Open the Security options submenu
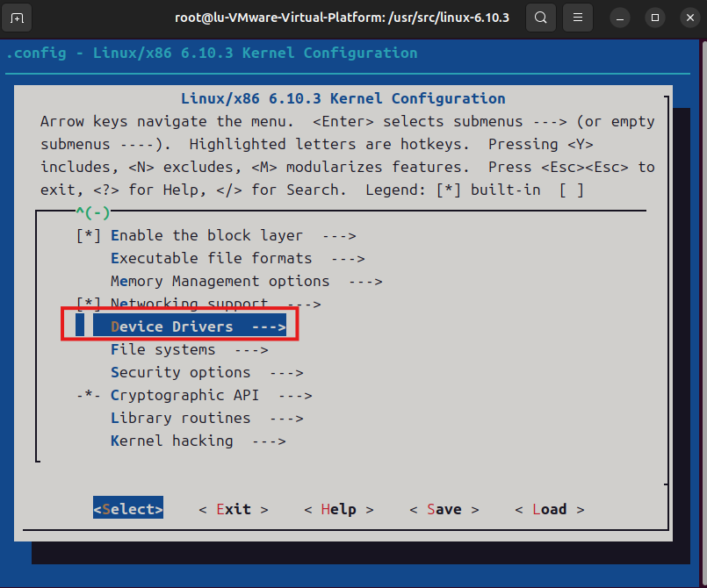707x588 pixels. (207, 373)
